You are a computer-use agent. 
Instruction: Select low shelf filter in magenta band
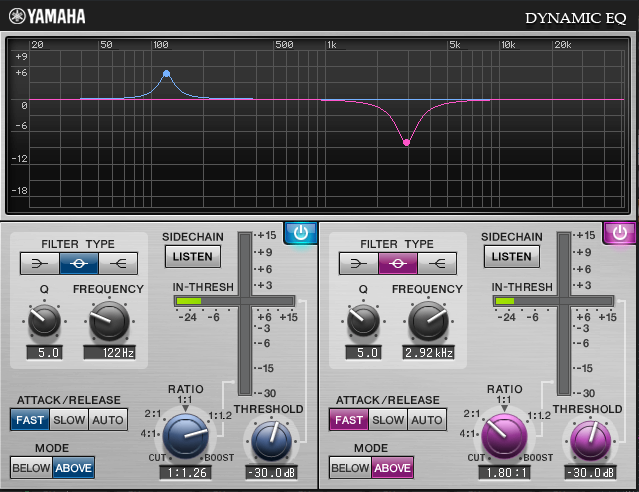point(359,264)
